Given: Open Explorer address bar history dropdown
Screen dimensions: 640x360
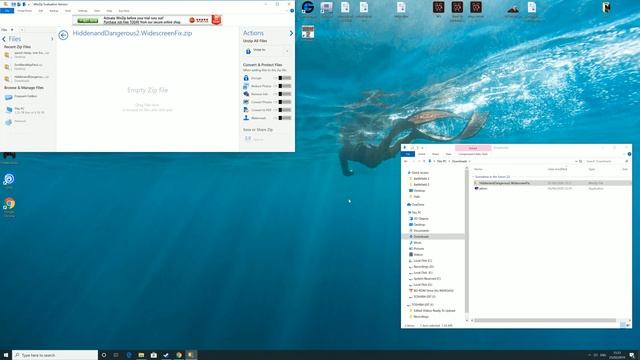Looking at the screenshot, I should [576, 161].
